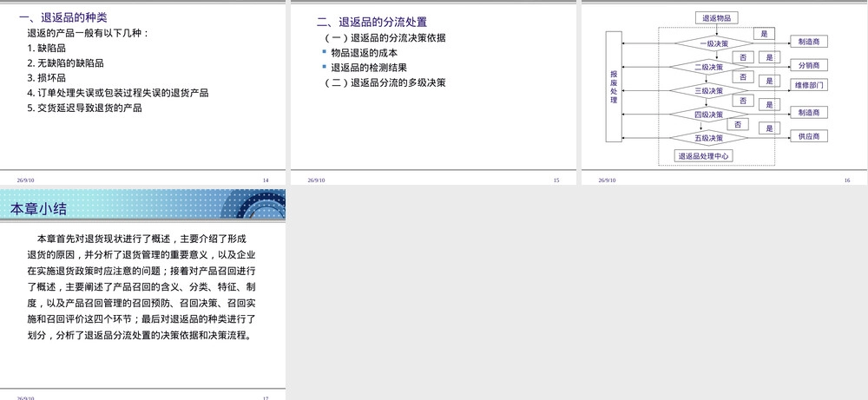Viewport: 868px width, 400px height.
Task: Click the 分销商 box
Action: coord(809,65)
